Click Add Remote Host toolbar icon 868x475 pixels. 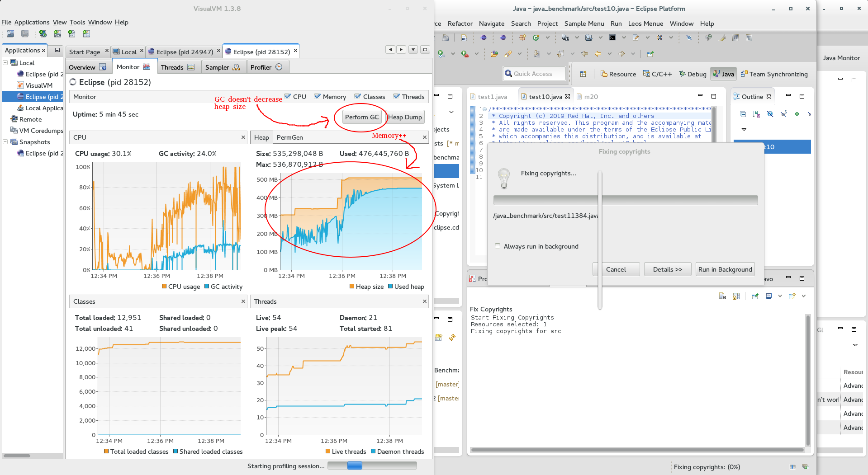pos(43,34)
